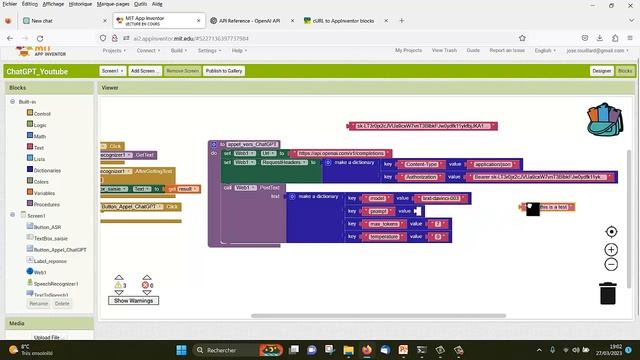Viewport: 640px width, 360px height.
Task: Open the Historique menu in Firefox
Action: pos(80,4)
